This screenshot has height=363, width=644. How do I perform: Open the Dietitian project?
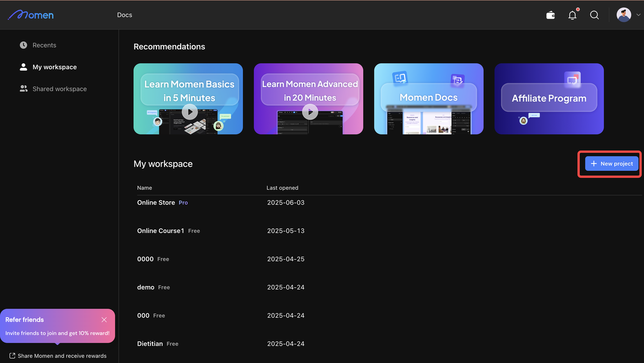pyautogui.click(x=150, y=343)
